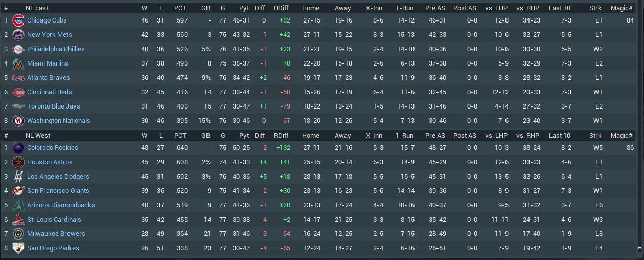
Task: Click the Chicago Cubs team logo
Action: [18, 20]
